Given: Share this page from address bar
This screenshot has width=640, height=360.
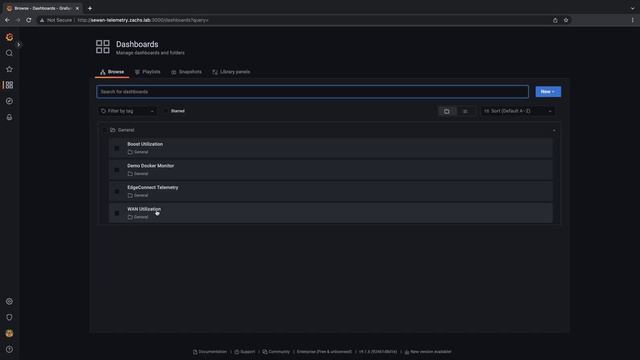Looking at the screenshot, I should point(555,20).
